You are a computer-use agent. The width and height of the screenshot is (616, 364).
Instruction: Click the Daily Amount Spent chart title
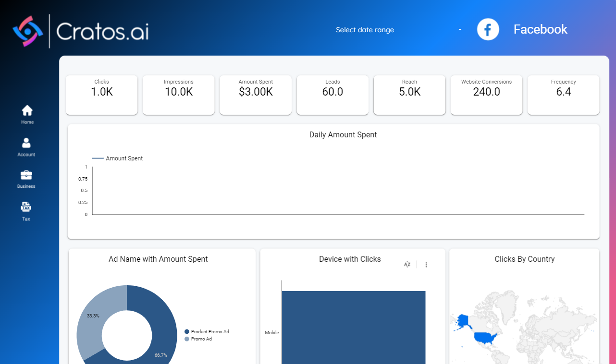point(343,135)
